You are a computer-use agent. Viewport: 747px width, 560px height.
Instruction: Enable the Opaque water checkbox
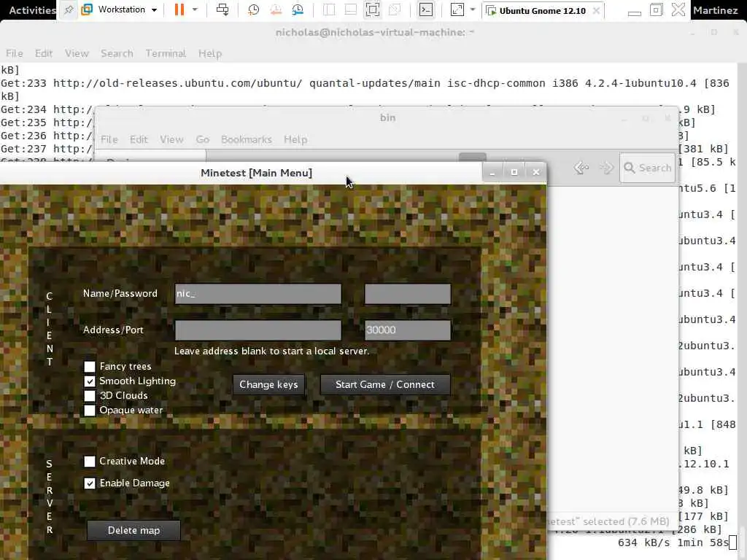pyautogui.click(x=90, y=411)
